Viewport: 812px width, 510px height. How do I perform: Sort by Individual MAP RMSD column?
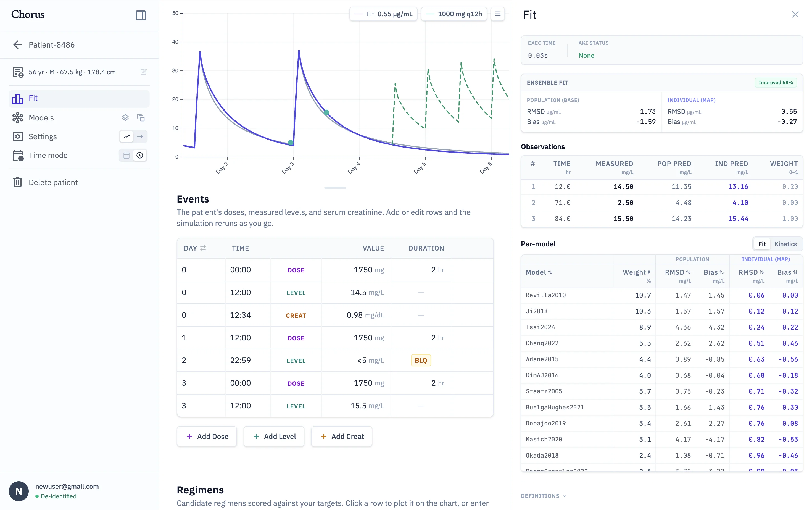tap(751, 272)
